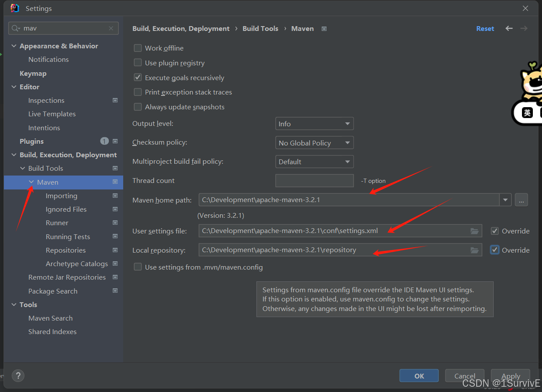Viewport: 542px width, 392px height.
Task: Open the Checksum policy dropdown
Action: click(x=314, y=143)
